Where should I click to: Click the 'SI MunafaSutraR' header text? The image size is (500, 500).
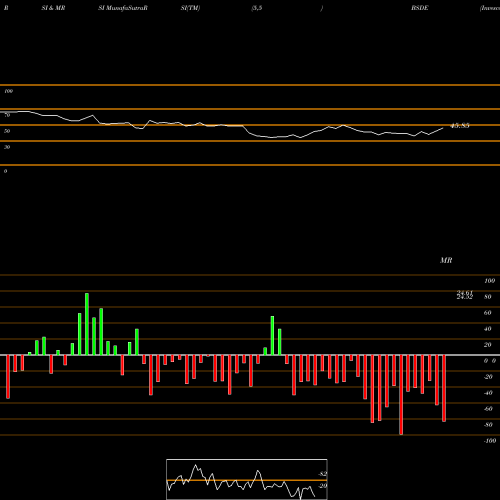(x=123, y=8)
